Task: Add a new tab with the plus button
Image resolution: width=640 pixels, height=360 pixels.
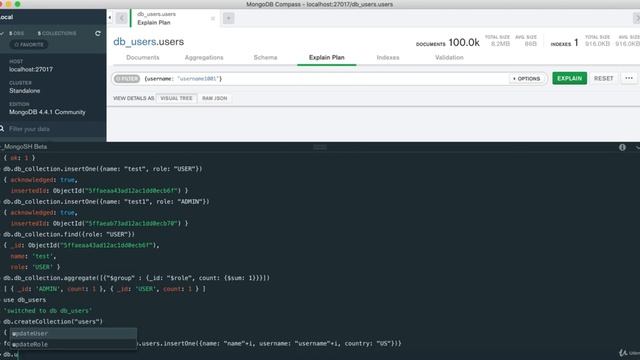Action: click(x=229, y=18)
